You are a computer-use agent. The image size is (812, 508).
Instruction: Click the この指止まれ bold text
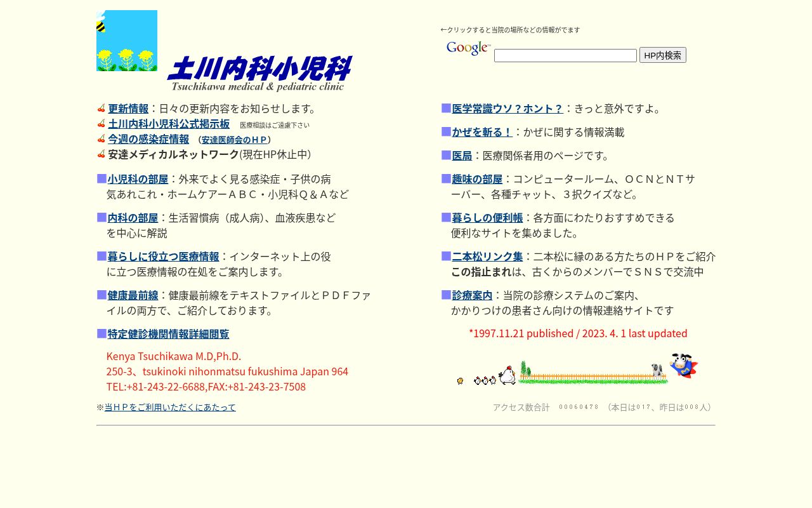[481, 272]
